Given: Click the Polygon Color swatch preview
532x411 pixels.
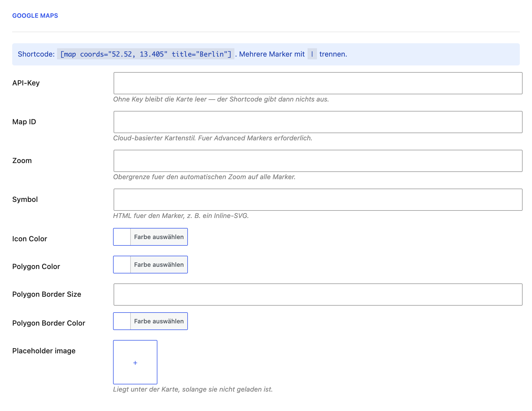Looking at the screenshot, I should 122,265.
